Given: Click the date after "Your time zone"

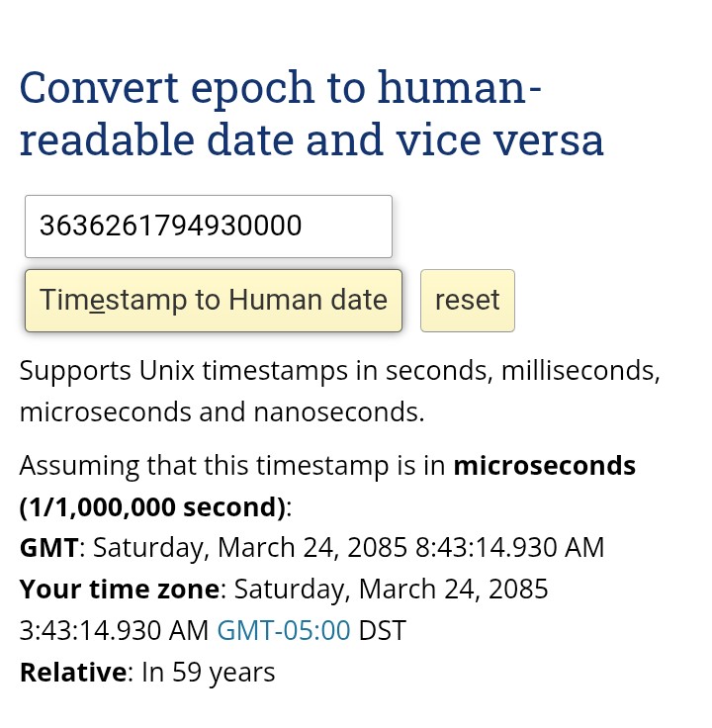Looking at the screenshot, I should coord(391,589).
